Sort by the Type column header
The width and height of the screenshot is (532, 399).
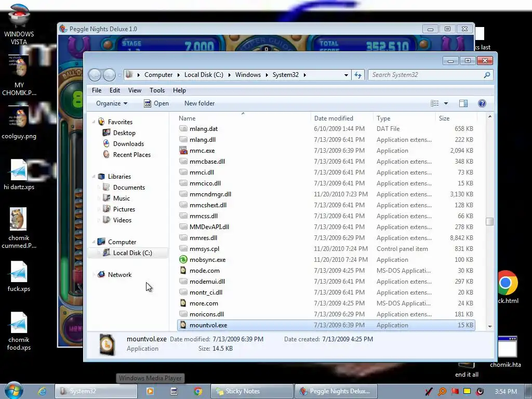(404, 118)
